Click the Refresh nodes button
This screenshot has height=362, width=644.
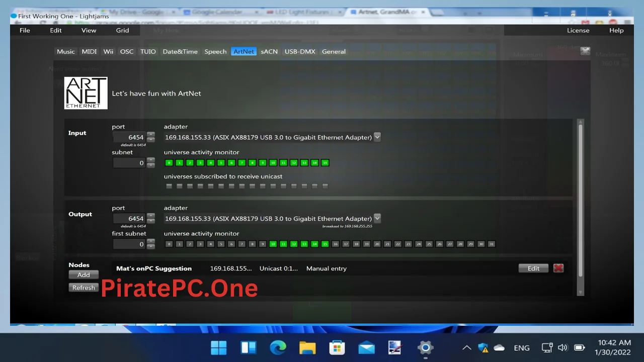coord(84,288)
